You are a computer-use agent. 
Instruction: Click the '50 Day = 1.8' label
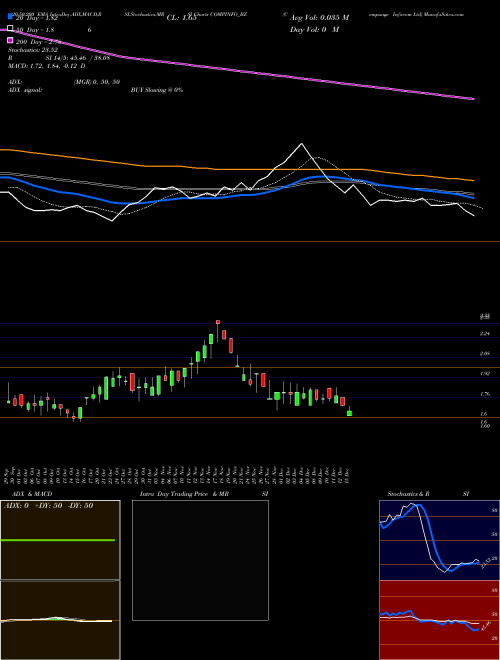35,30
